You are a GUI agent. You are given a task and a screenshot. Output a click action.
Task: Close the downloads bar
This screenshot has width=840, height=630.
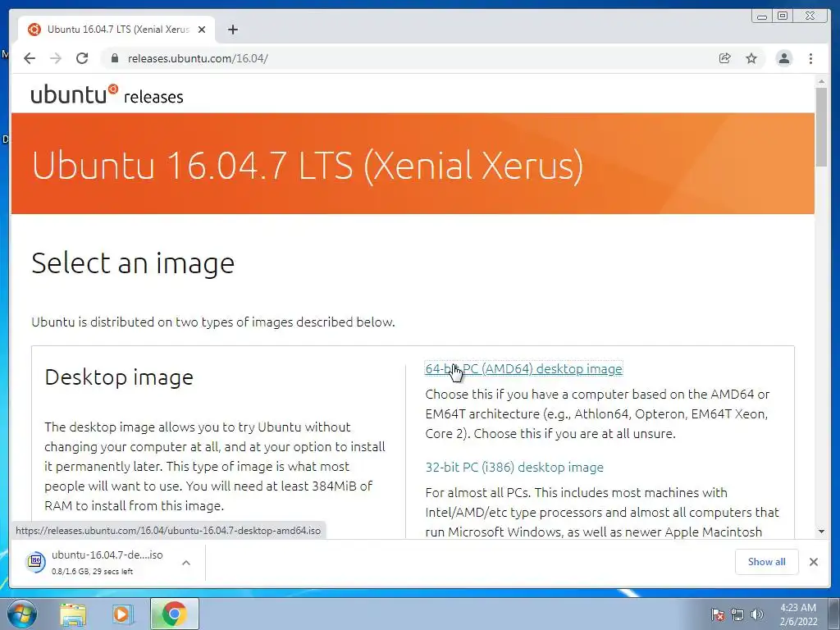pyautogui.click(x=813, y=561)
